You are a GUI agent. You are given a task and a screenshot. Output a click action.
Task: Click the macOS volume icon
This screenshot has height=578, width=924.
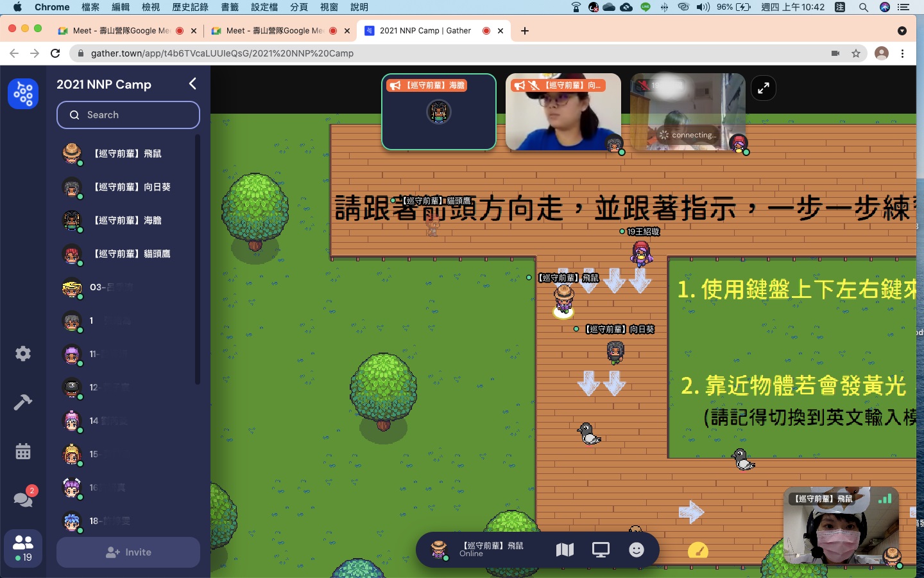click(703, 7)
